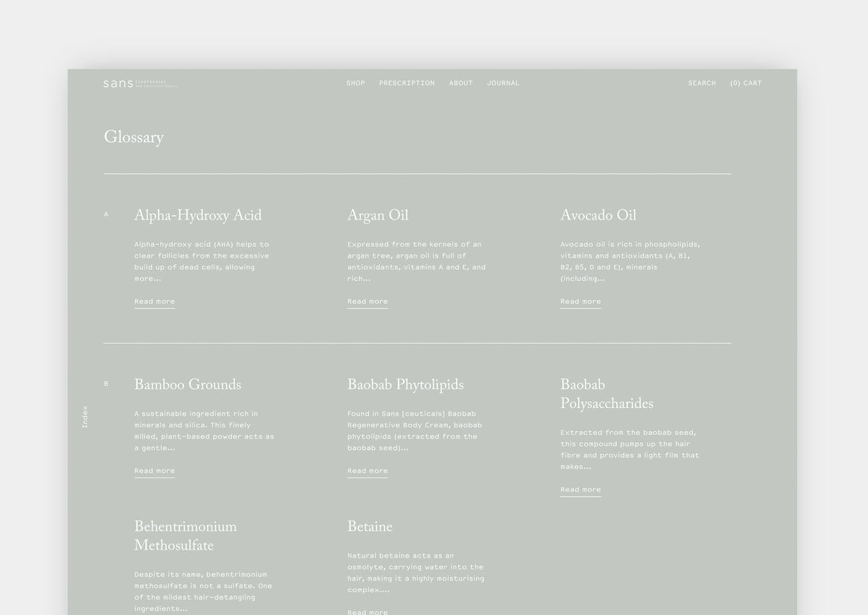Read more about Argan Oil
This screenshot has width=868, height=615.
coord(367,302)
